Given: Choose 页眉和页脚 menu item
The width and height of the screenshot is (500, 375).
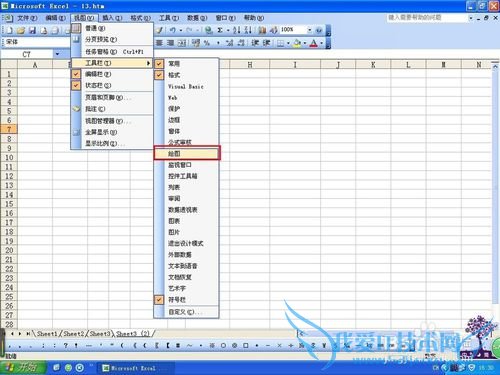Looking at the screenshot, I should [x=112, y=98].
